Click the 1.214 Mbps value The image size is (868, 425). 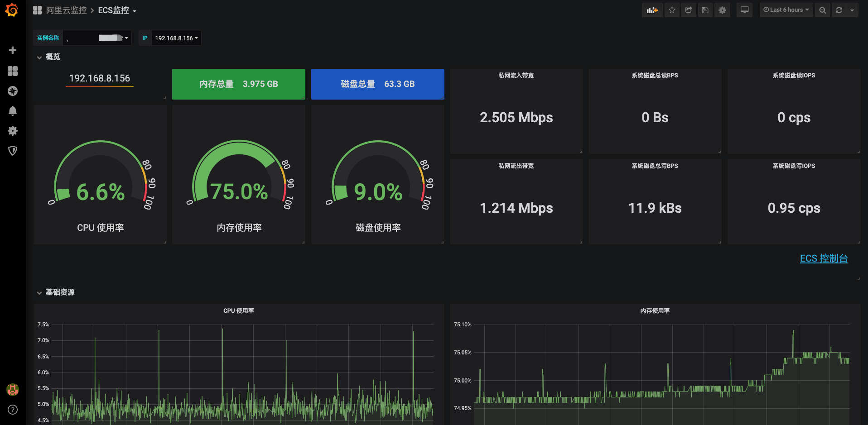click(516, 208)
